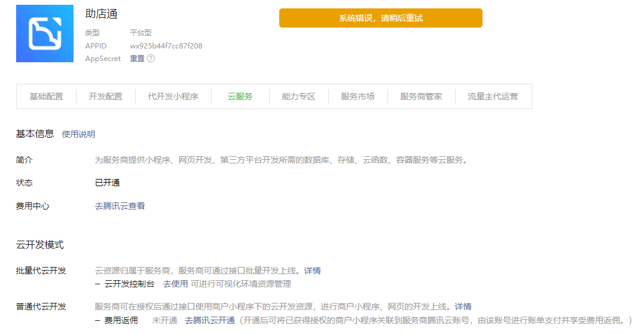
Task: Go to the 能力专区 tab
Action: pos(298,96)
